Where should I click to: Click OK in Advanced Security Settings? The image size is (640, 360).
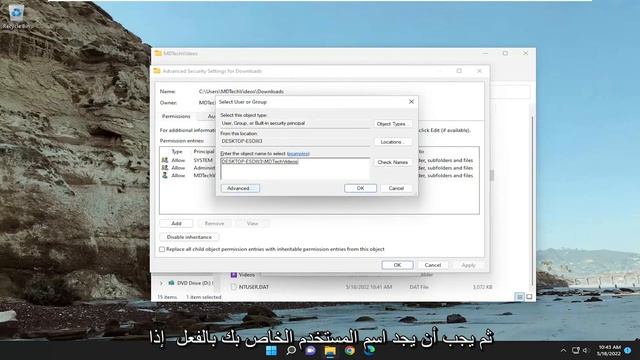point(397,265)
